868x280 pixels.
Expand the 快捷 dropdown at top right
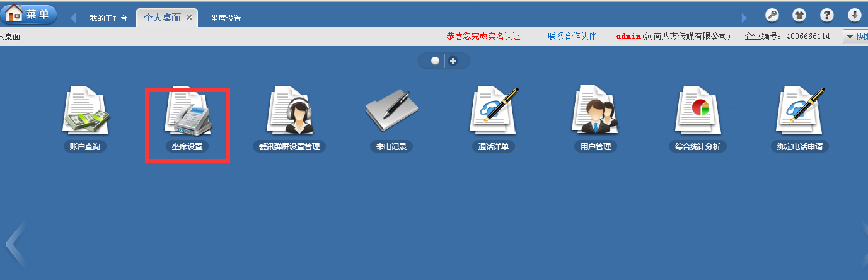pos(855,37)
